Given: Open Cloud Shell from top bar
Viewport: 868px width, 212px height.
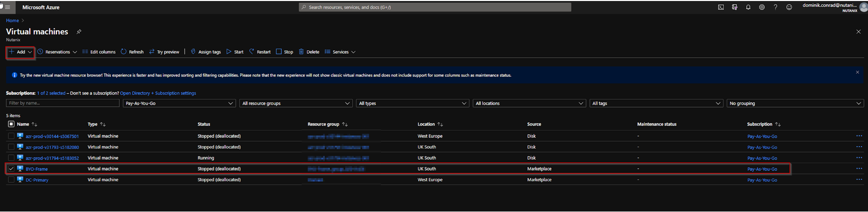Looking at the screenshot, I should 721,7.
